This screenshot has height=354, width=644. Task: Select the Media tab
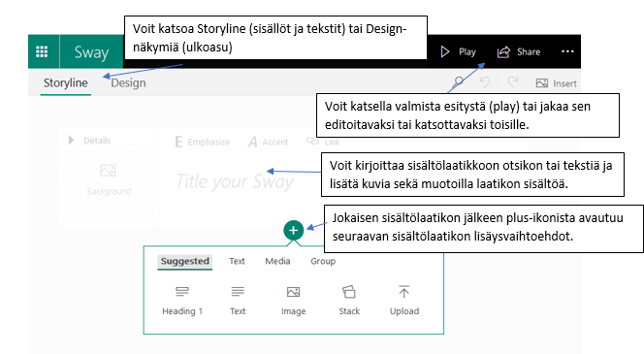[277, 261]
